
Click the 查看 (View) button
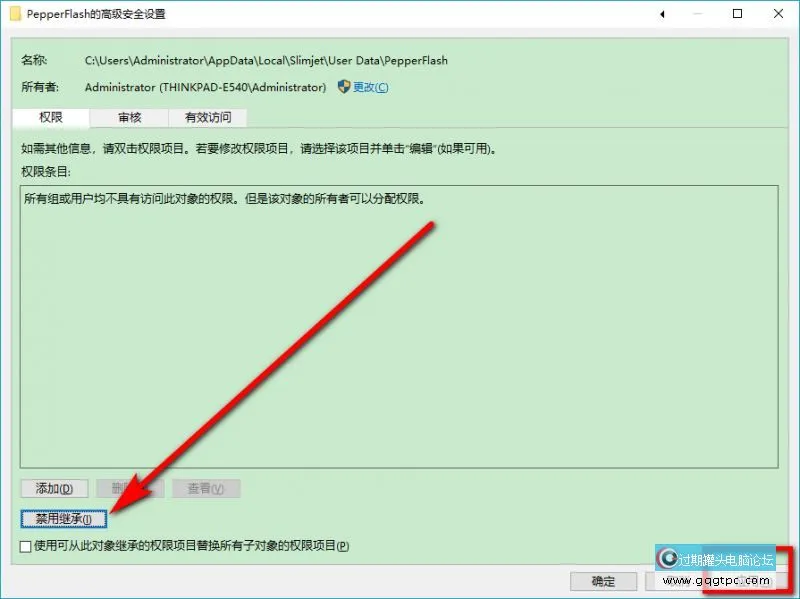pyautogui.click(x=206, y=489)
